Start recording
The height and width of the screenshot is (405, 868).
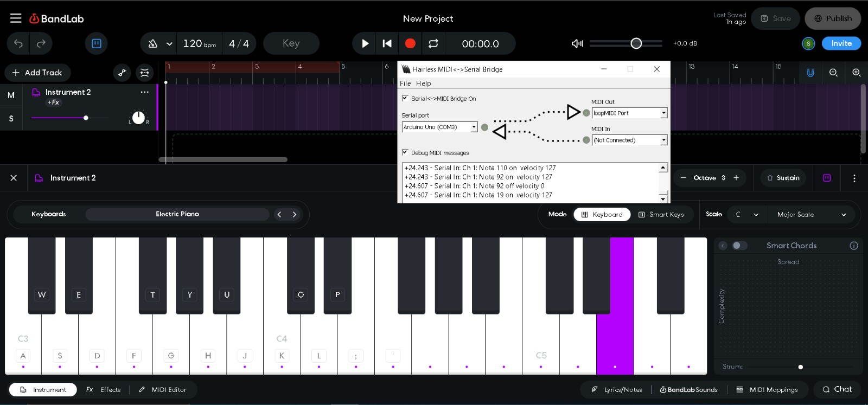point(410,43)
